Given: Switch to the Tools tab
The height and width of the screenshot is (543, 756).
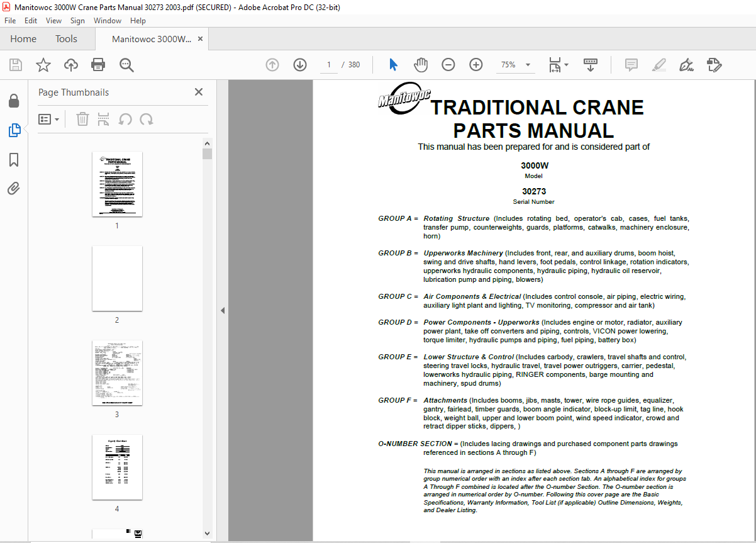Looking at the screenshot, I should (66, 39).
